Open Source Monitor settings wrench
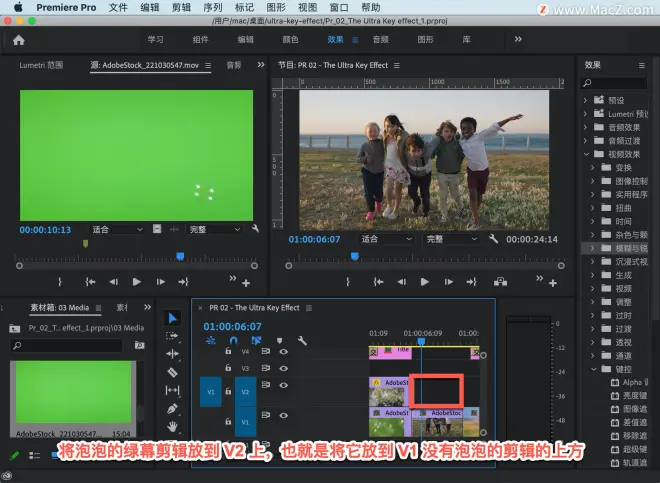 255,229
